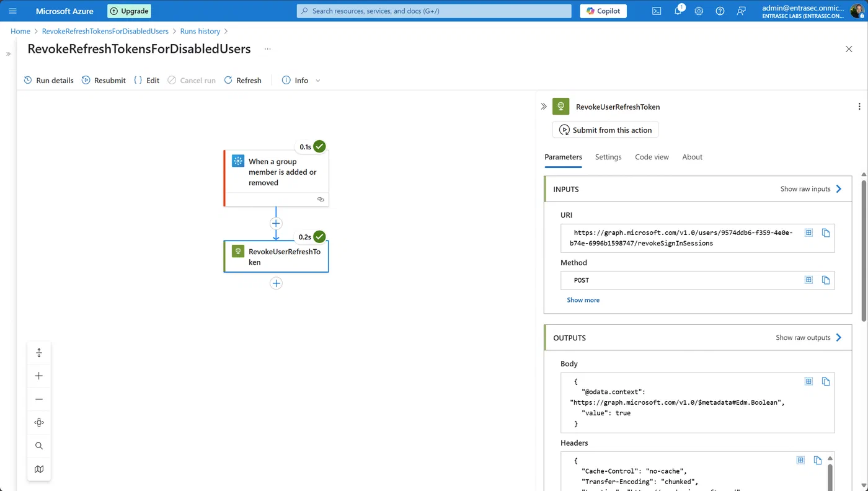Focus the Search resources, services, and docs box

pos(434,11)
